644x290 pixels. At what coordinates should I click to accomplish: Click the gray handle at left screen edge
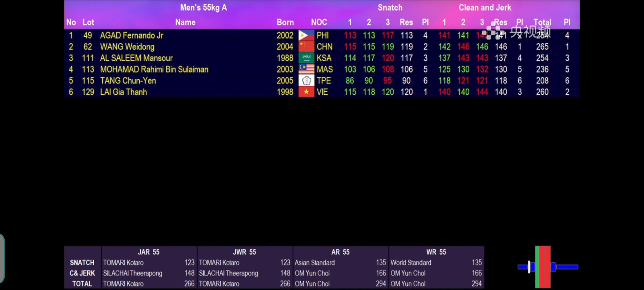[x=2, y=258]
